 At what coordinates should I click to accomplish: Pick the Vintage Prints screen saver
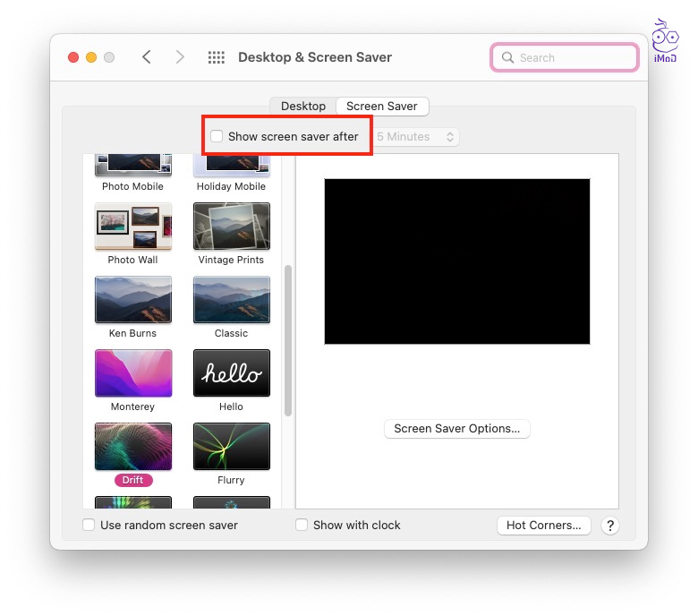point(231,227)
